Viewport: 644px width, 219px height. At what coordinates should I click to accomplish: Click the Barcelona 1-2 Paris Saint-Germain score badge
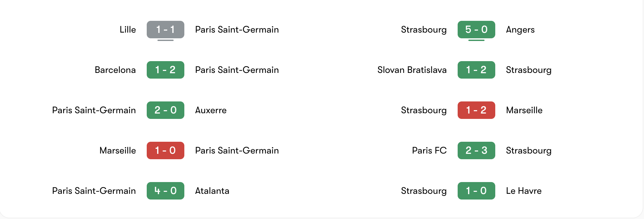165,70
